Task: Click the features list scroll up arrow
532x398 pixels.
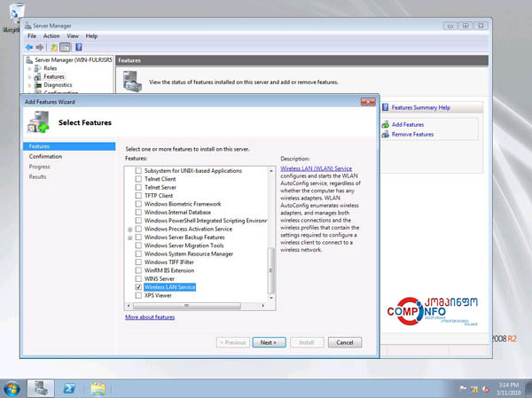Action: pos(271,171)
